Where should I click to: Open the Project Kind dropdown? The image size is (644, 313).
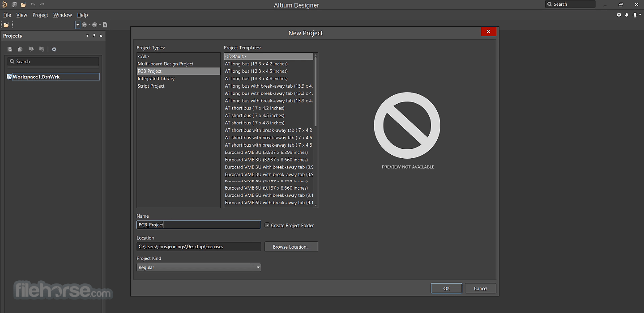pyautogui.click(x=199, y=267)
